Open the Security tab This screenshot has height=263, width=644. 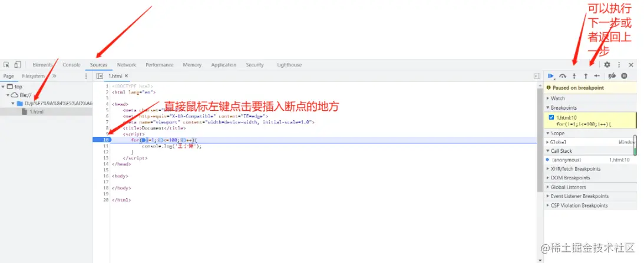[x=255, y=65]
